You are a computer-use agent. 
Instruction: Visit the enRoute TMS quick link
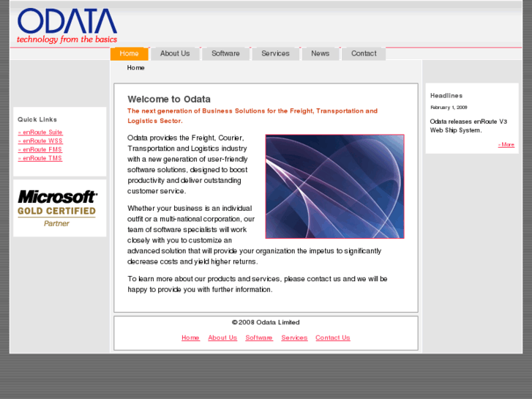pyautogui.click(x=40, y=158)
